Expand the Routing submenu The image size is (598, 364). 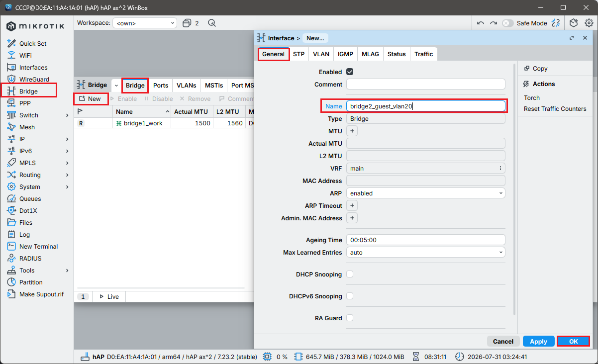[67, 175]
